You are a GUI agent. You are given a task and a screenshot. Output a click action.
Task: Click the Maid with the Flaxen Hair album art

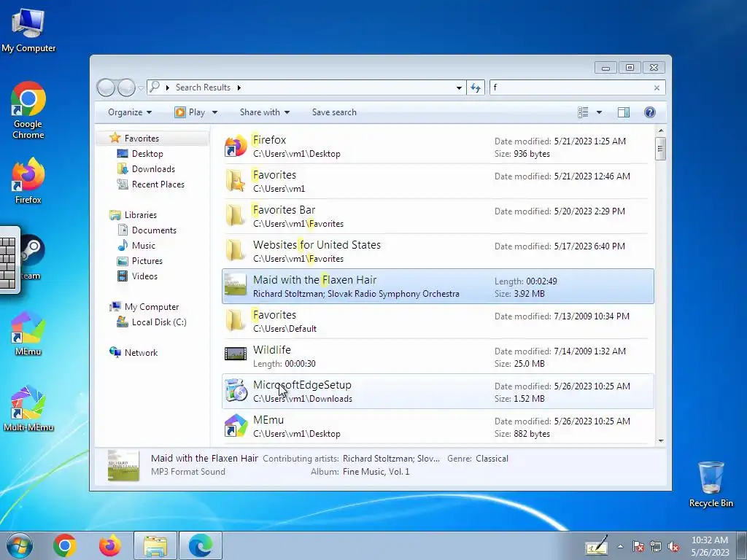pos(236,285)
